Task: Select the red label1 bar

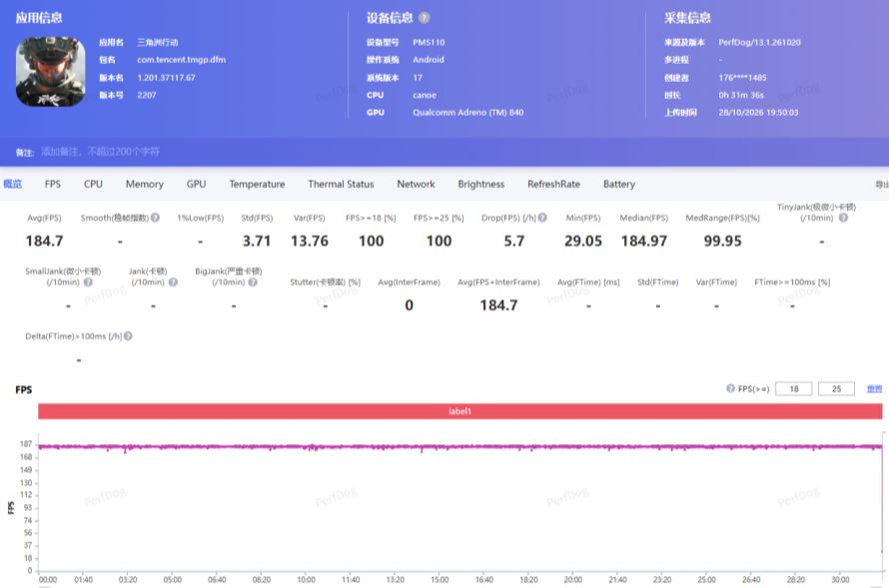Action: coord(459,411)
